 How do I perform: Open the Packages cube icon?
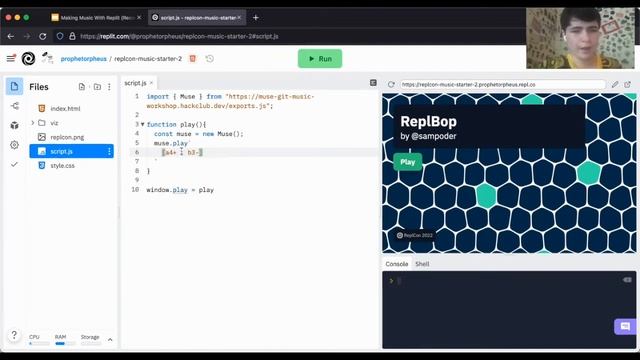coord(15,125)
